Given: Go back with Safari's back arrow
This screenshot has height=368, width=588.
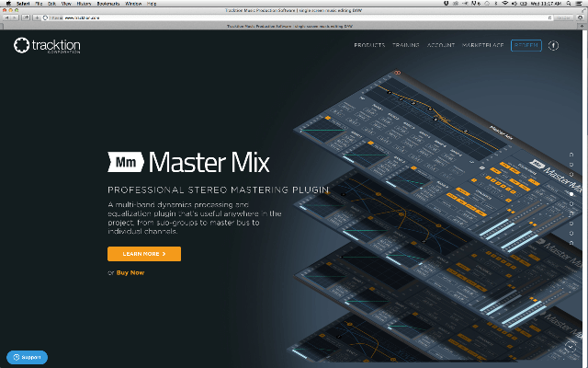Looking at the screenshot, I should (6, 17).
